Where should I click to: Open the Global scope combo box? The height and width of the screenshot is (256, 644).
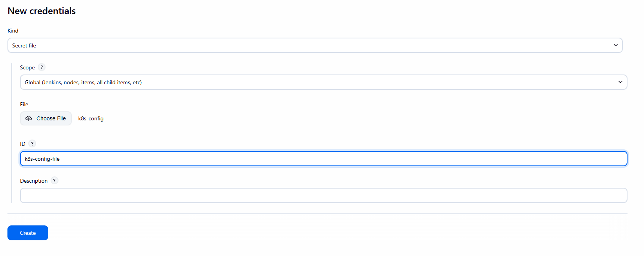[322, 82]
